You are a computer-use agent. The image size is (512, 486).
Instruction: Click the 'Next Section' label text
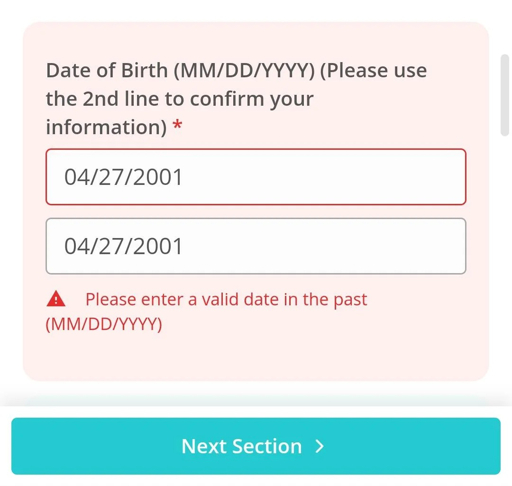coord(242,446)
